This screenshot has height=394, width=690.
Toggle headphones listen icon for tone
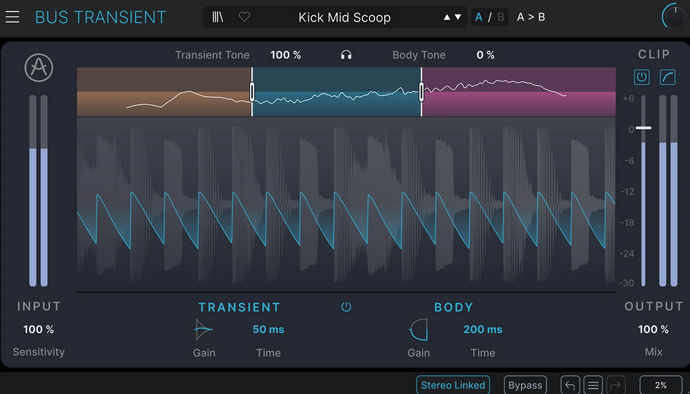coord(346,55)
